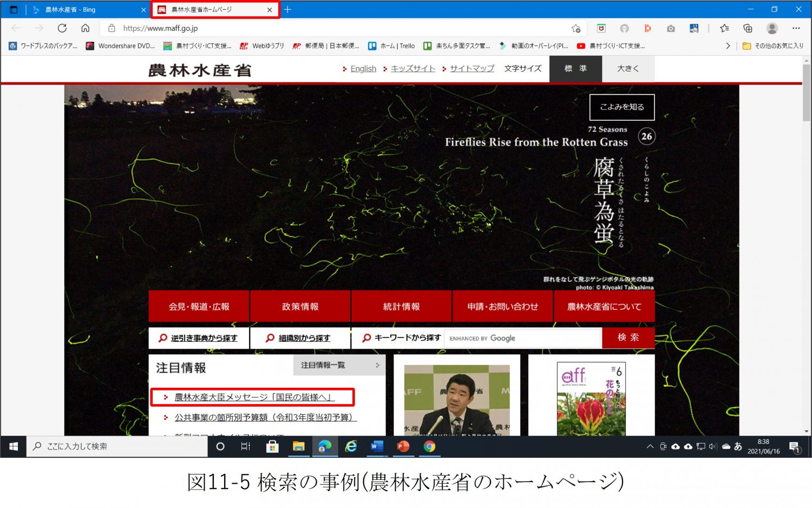812x508 pixels.
Task: Open PowerPoint from the taskbar
Action: click(x=403, y=446)
